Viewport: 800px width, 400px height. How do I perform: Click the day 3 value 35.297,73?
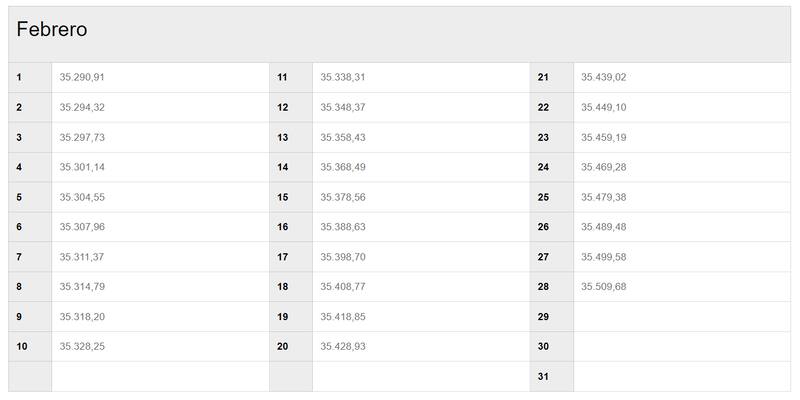pos(82,137)
